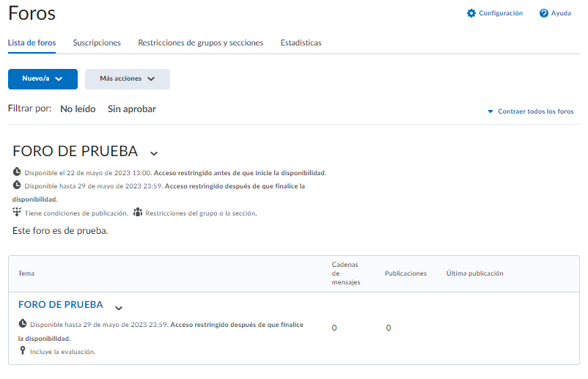
Task: Switch to the Suscripciones tab
Action: pos(97,43)
